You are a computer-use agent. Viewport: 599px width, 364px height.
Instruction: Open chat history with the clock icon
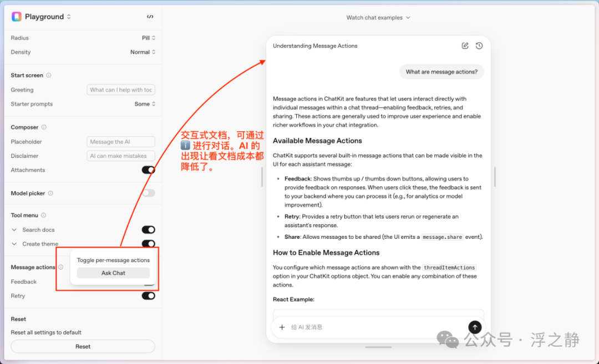[x=479, y=46]
